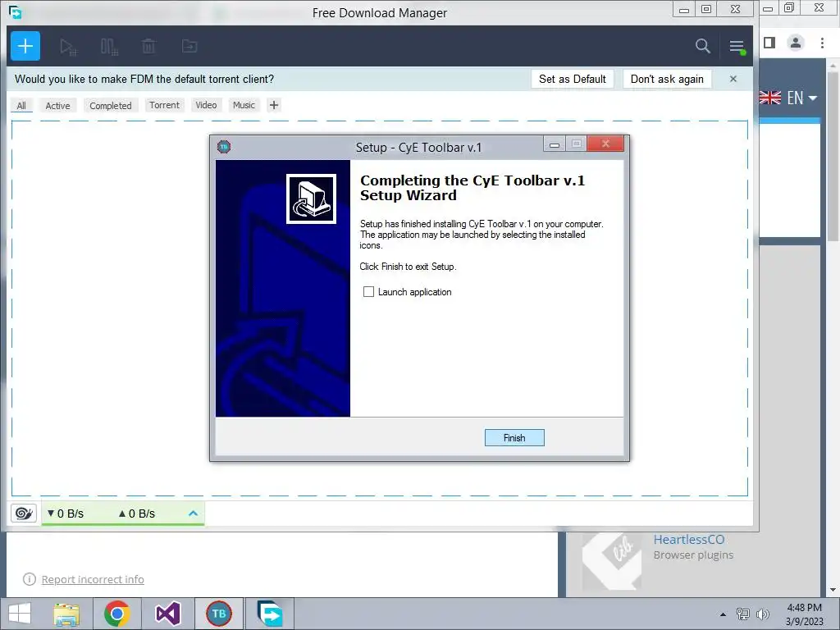The image size is (840, 630).
Task: Start all downloads in FDM toolbar
Action: pyautogui.click(x=68, y=47)
